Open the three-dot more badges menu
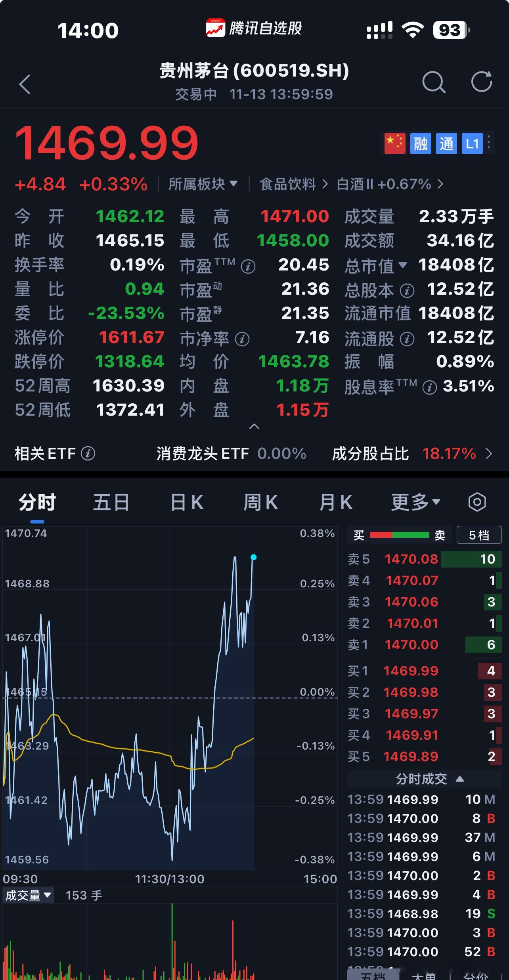This screenshot has height=980, width=509. click(490, 143)
